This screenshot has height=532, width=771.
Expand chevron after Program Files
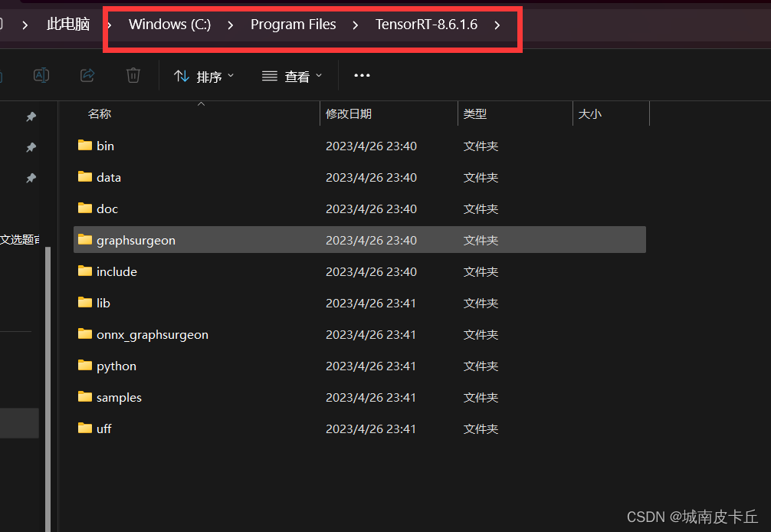(356, 25)
